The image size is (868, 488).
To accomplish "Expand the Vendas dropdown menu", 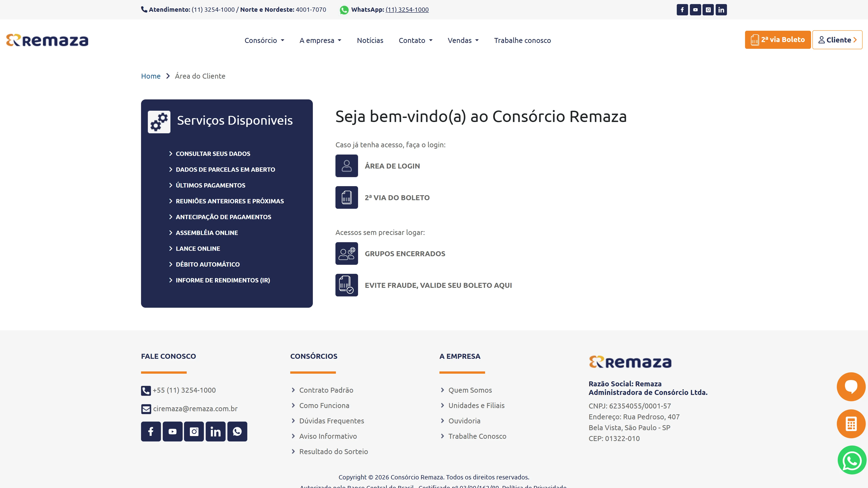I will pos(463,40).
